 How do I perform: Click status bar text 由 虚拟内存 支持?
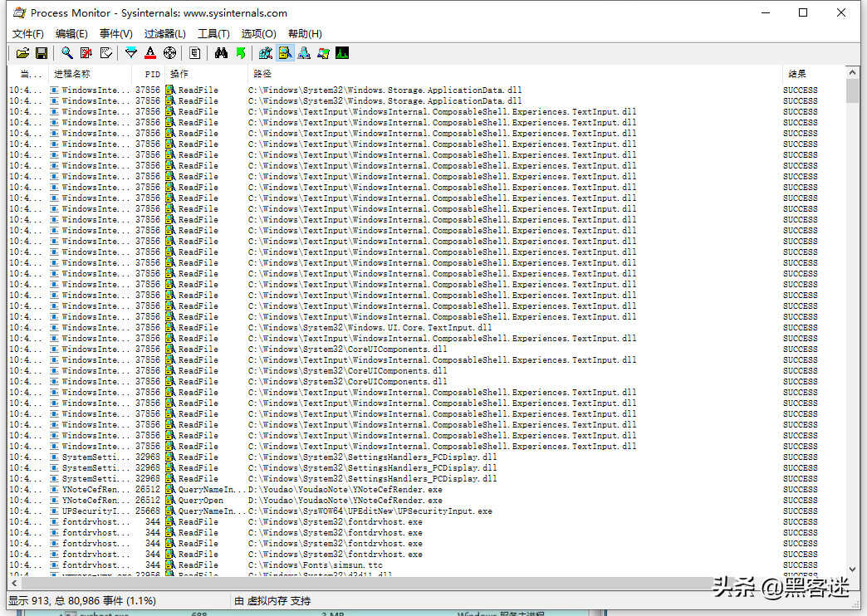(272, 600)
